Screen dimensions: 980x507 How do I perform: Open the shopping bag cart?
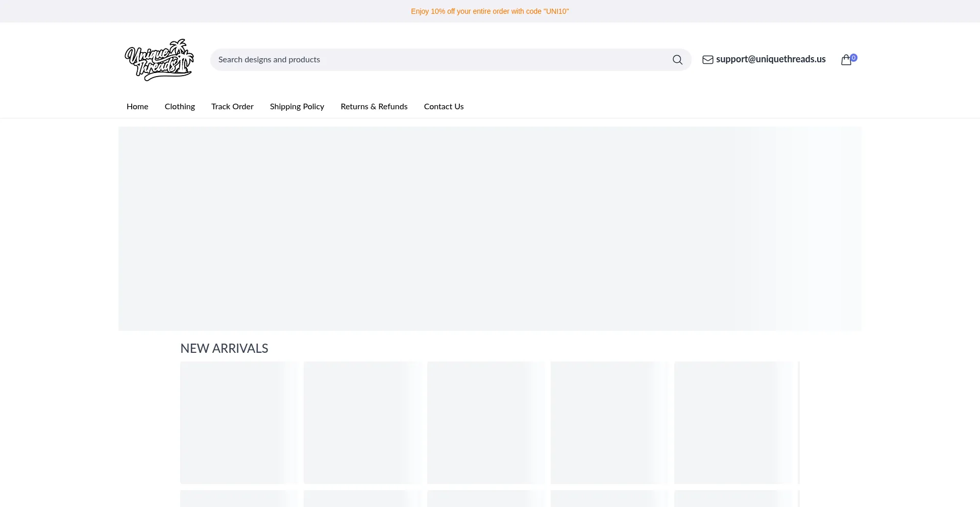tap(846, 60)
